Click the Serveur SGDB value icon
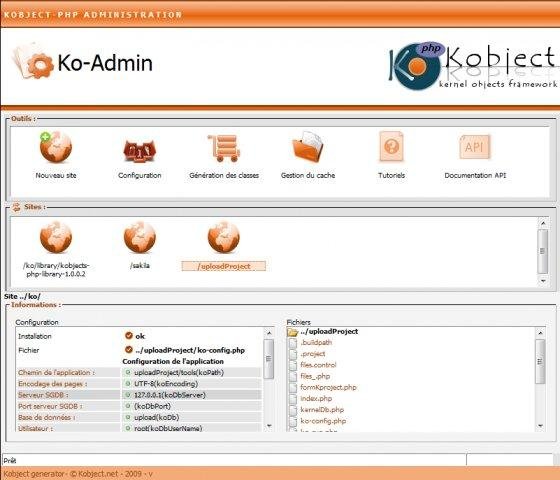Screen dimensions: 560x480 128,395
